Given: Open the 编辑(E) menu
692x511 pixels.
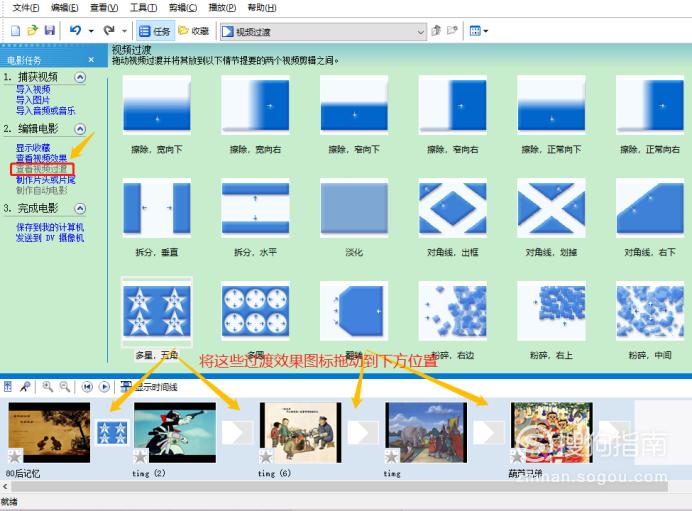Looking at the screenshot, I should 64,8.
